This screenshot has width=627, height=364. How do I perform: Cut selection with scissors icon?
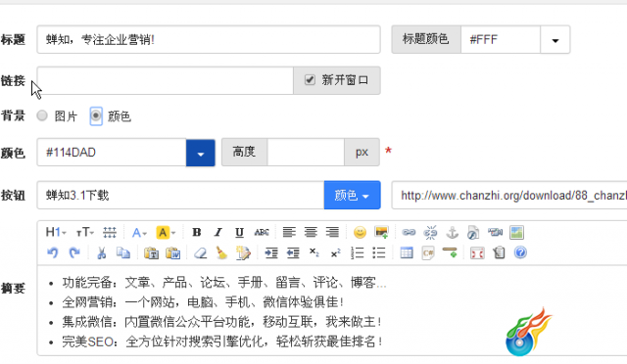pyautogui.click(x=102, y=252)
